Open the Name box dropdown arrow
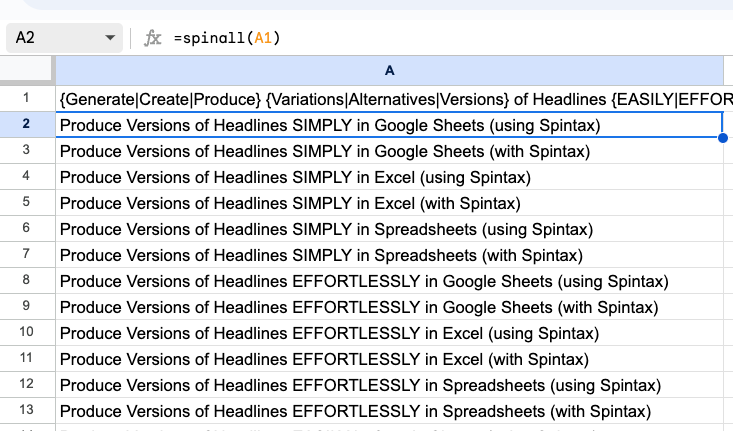 click(110, 38)
